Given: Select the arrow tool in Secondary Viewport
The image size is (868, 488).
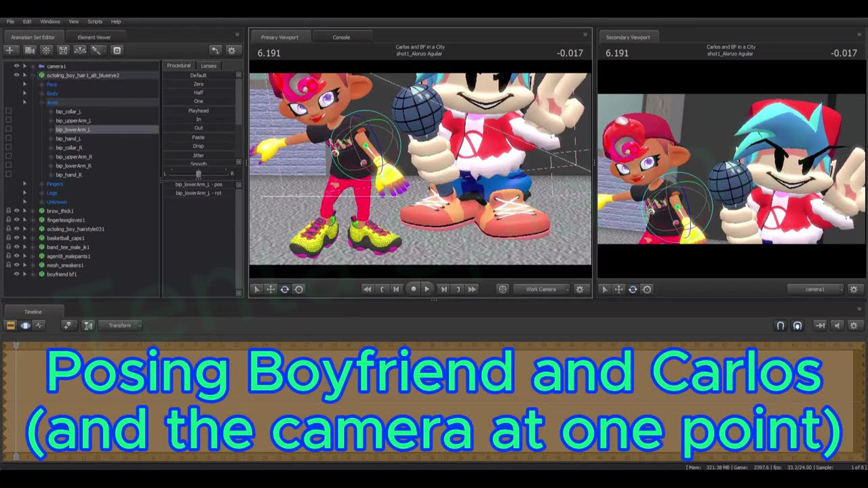Looking at the screenshot, I should (605, 289).
